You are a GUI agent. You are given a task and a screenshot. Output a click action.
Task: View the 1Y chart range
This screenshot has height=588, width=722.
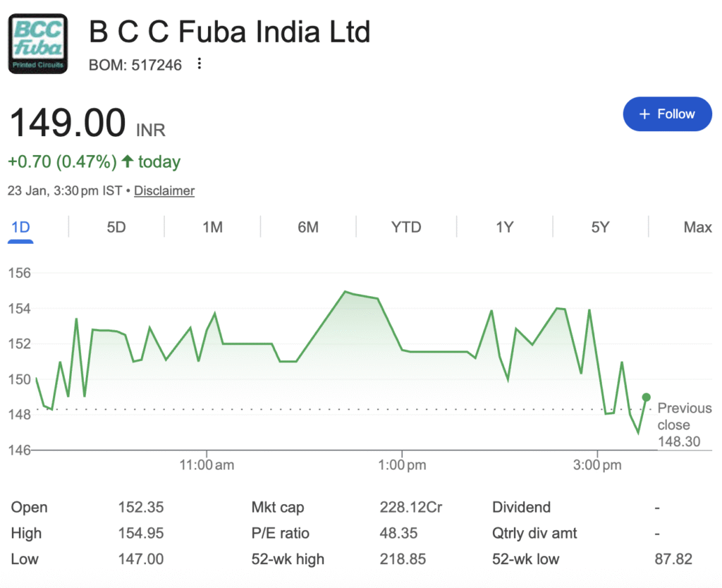(x=504, y=227)
